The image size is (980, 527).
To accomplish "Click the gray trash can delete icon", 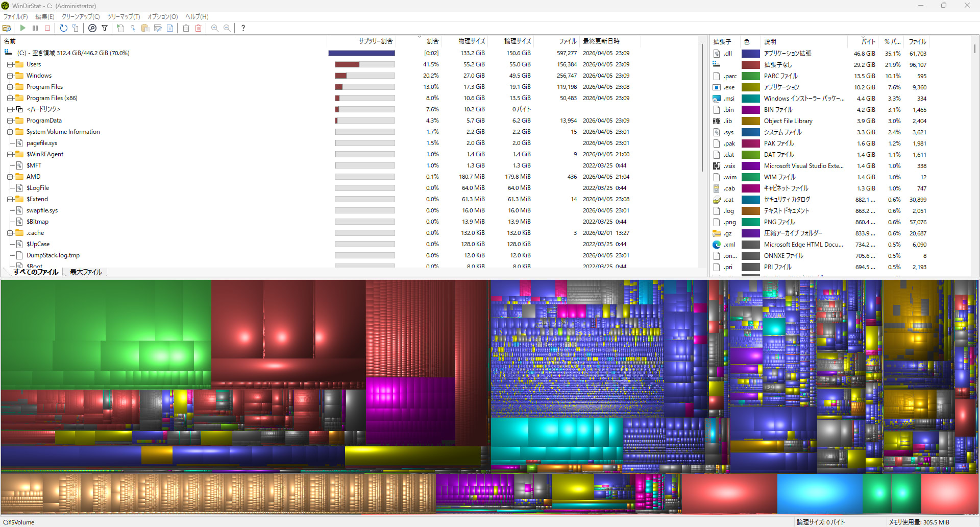I will pyautogui.click(x=186, y=28).
